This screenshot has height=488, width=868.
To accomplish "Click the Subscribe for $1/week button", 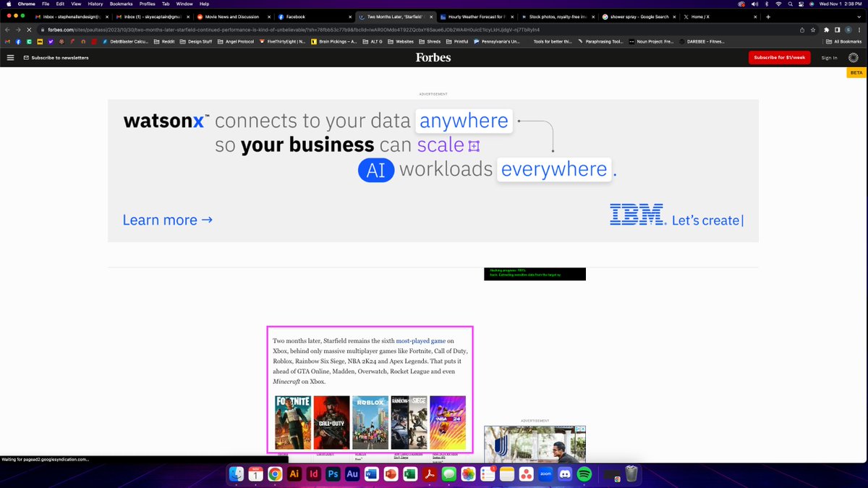I will 779,58.
